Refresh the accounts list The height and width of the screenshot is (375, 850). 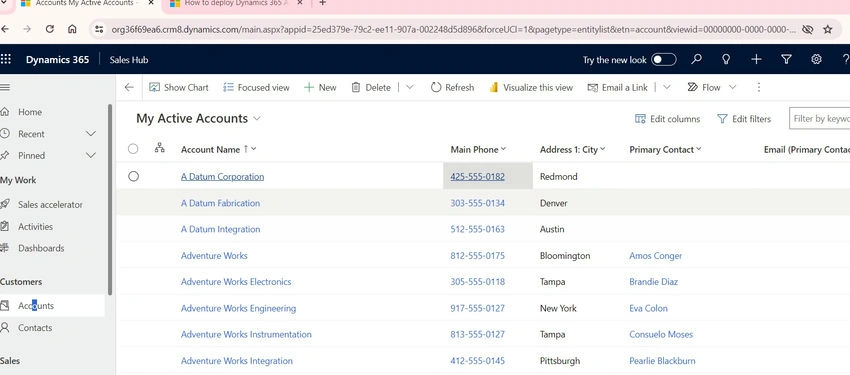click(x=452, y=87)
